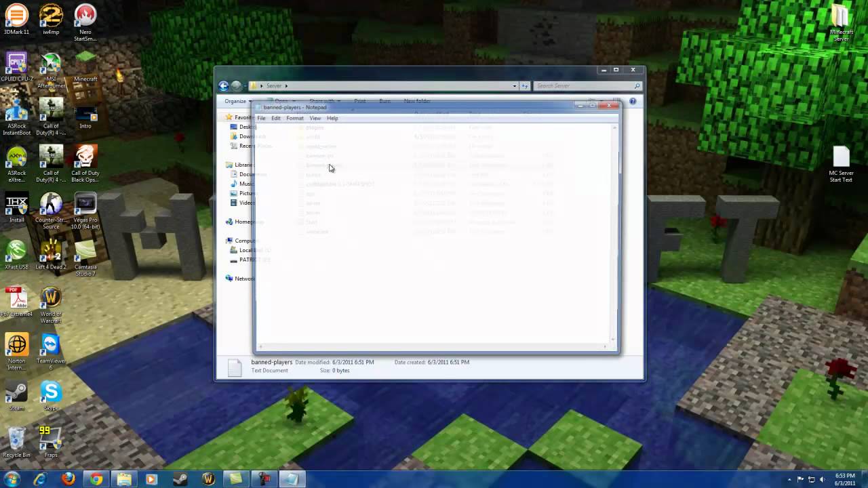The width and height of the screenshot is (868, 488).
Task: Open the volume control in system tray
Action: [824, 479]
